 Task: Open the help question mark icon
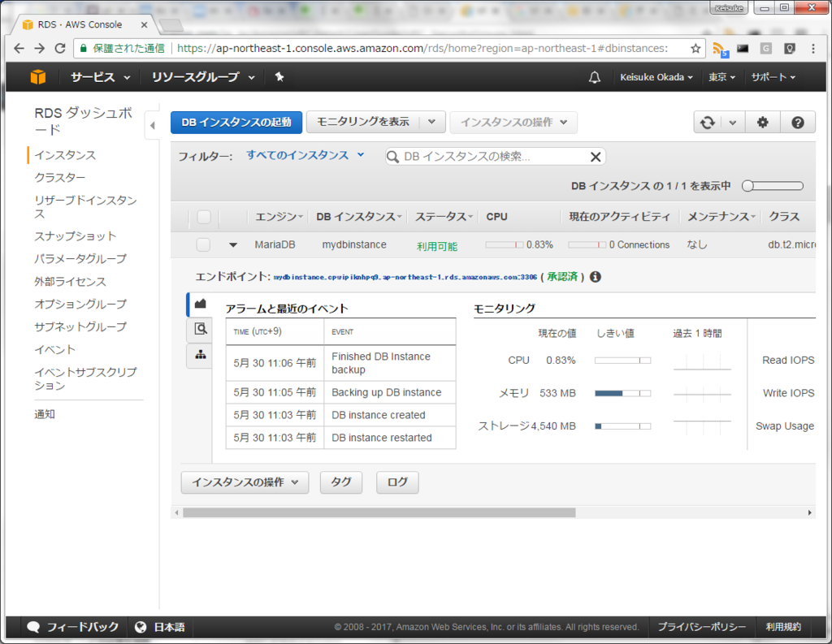(x=798, y=123)
